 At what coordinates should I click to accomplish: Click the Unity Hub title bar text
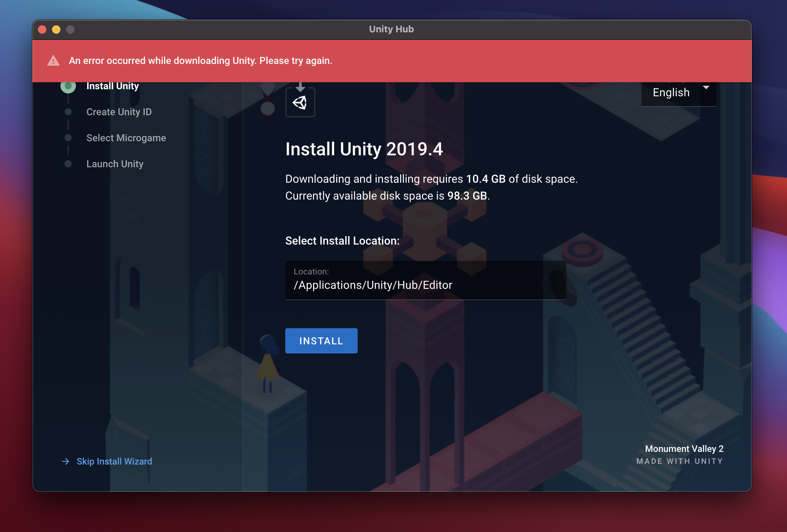(x=391, y=29)
